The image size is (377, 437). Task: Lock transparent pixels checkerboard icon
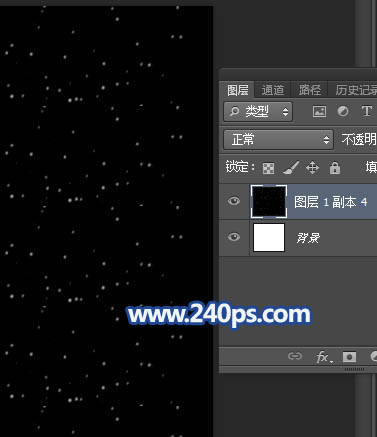pyautogui.click(x=268, y=168)
